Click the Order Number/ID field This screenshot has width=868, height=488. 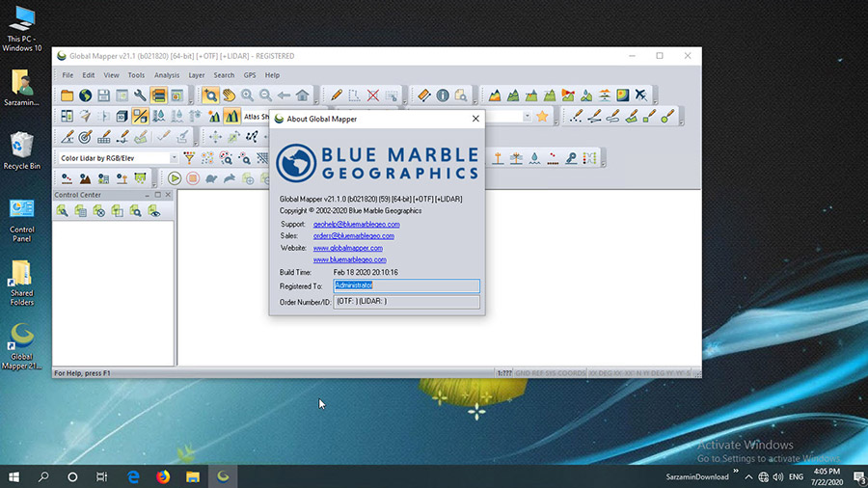[x=406, y=302]
